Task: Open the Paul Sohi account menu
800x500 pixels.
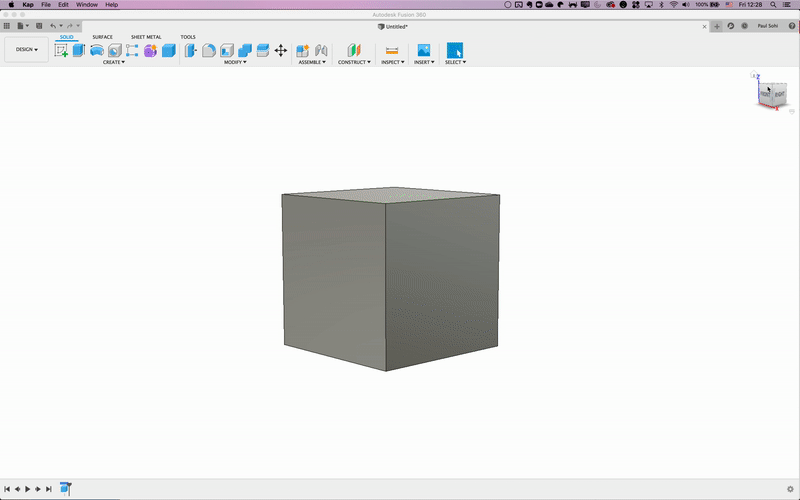Action: coord(767,26)
